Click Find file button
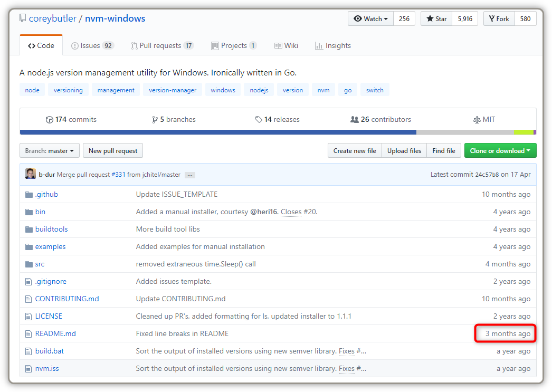This screenshot has height=392, width=552. click(x=444, y=150)
